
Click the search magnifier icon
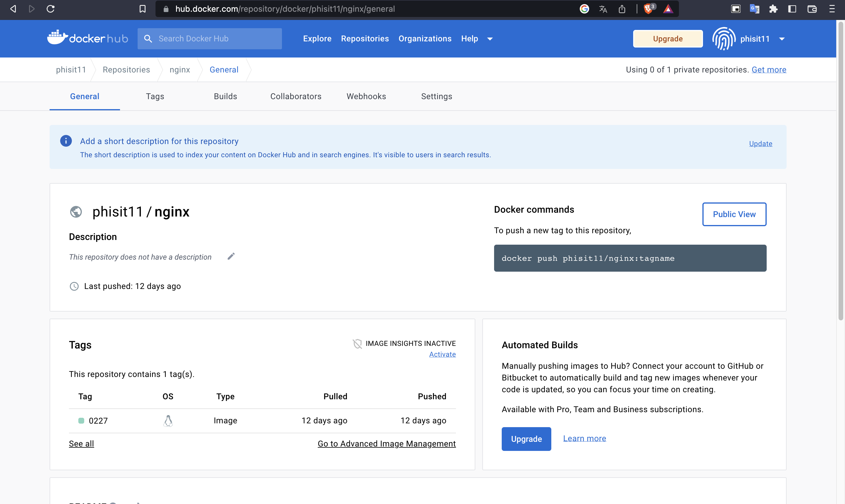(148, 38)
